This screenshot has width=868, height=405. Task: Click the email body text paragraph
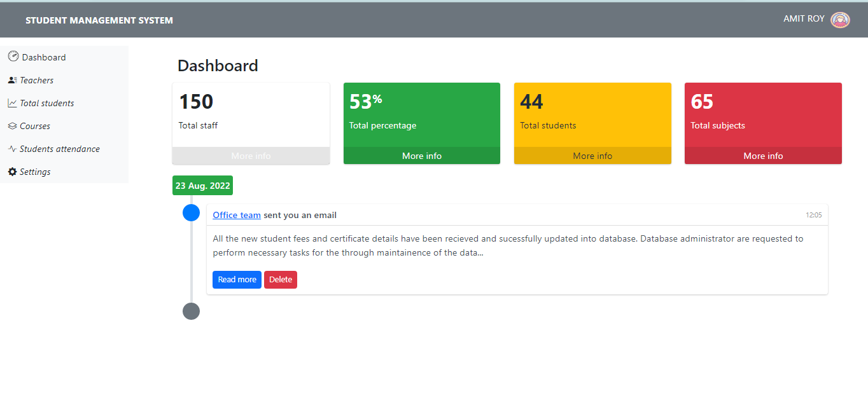tap(508, 245)
